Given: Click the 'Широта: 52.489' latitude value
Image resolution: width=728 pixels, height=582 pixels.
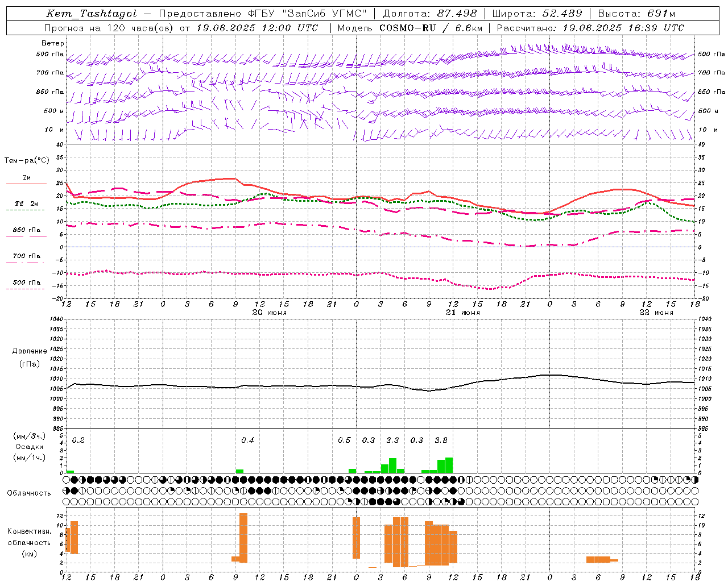Looking at the screenshot, I should coord(537,14).
